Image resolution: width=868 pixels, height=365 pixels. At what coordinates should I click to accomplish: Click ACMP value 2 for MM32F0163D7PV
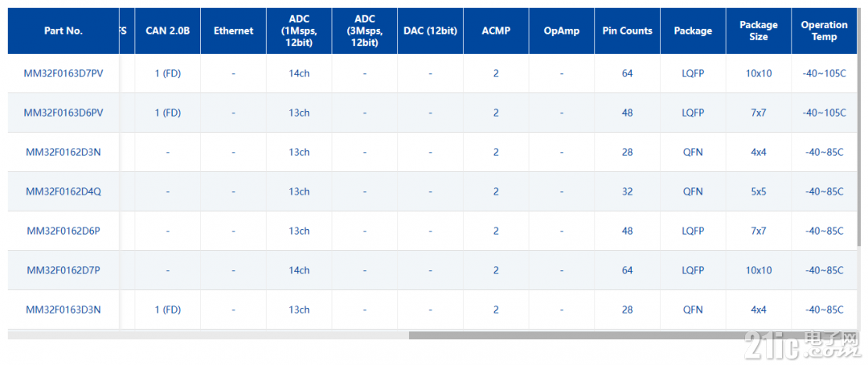496,73
